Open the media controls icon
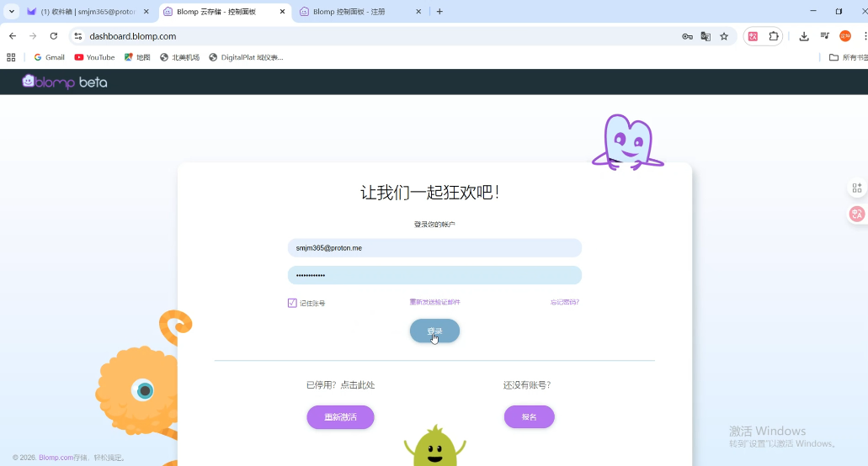This screenshot has width=868, height=466. (x=825, y=36)
